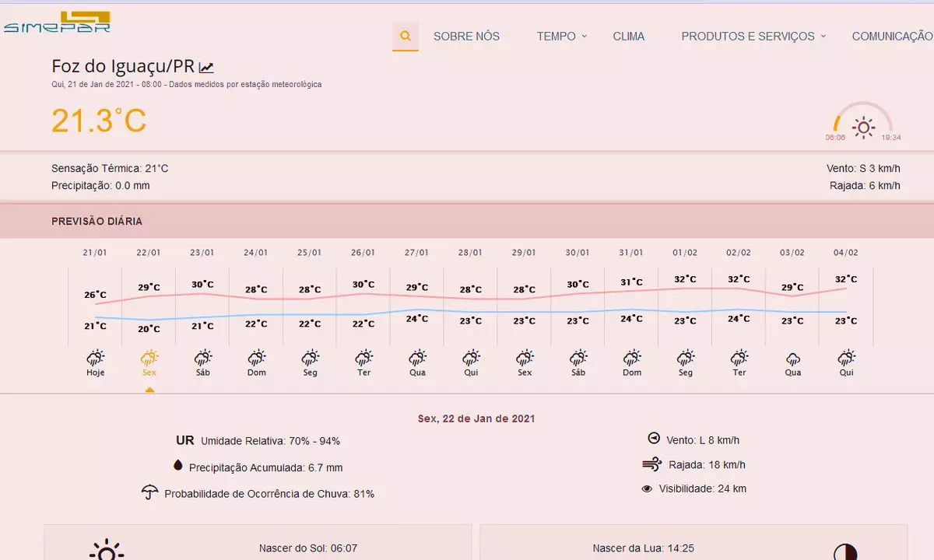Image resolution: width=934 pixels, height=560 pixels.
Task: Open the chart icon beside Foz do Iguaçu/PR
Action: pyautogui.click(x=206, y=68)
